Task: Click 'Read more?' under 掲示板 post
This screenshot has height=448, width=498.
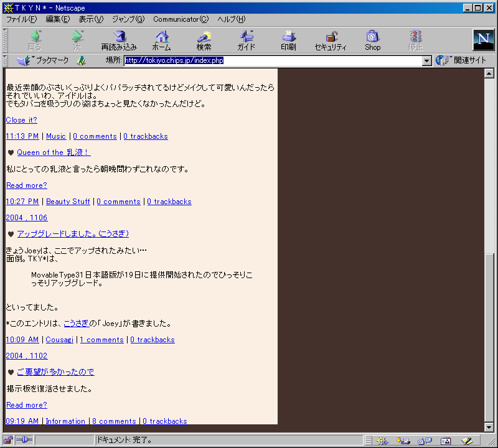Action: pos(27,405)
